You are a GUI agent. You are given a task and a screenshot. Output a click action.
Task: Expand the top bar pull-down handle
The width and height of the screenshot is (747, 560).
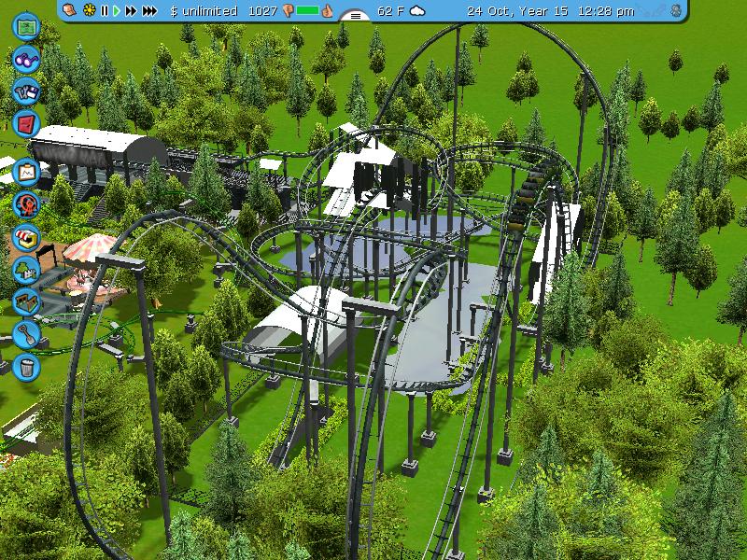click(x=355, y=15)
